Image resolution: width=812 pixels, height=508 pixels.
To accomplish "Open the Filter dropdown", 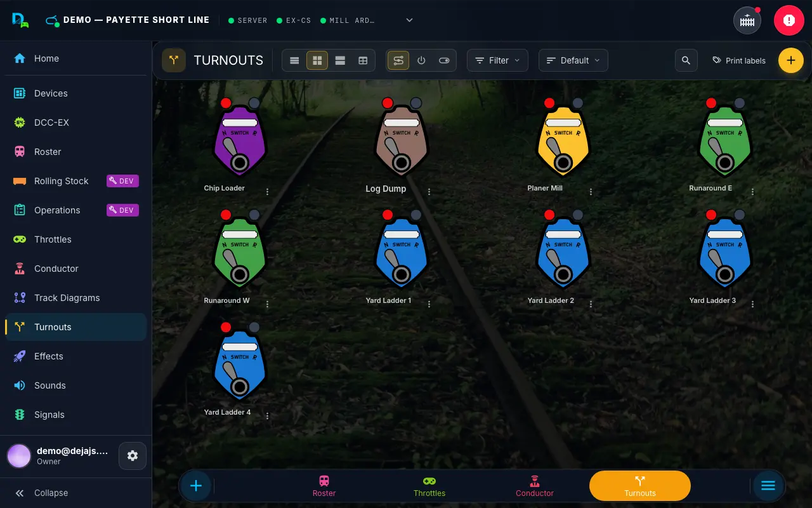I will (x=498, y=60).
